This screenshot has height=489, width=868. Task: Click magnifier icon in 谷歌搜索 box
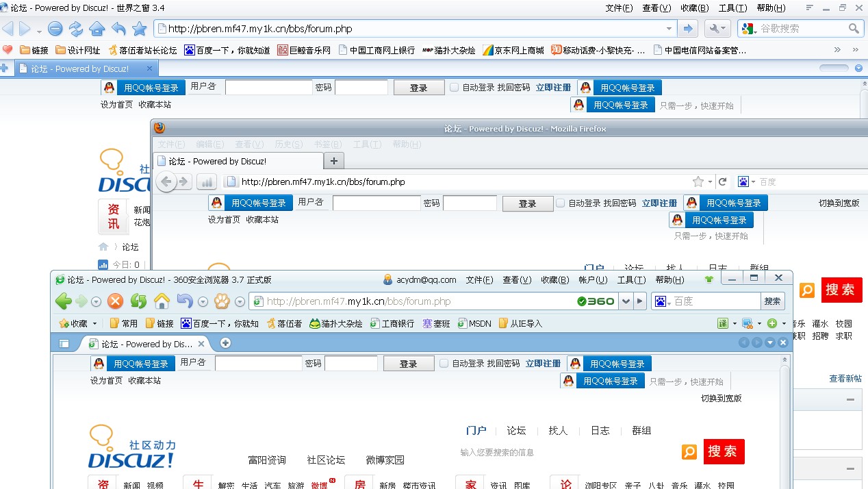pyautogui.click(x=854, y=29)
